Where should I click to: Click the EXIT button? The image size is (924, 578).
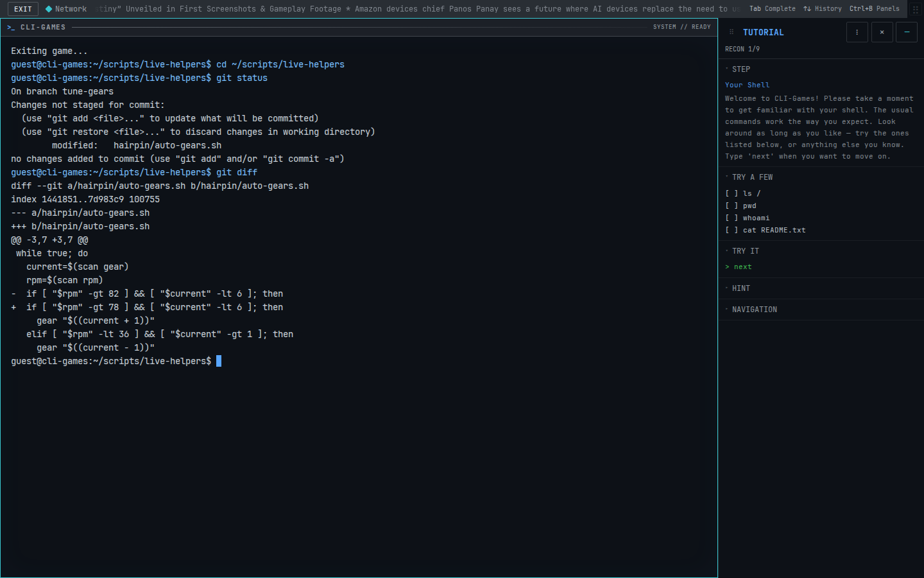click(23, 9)
